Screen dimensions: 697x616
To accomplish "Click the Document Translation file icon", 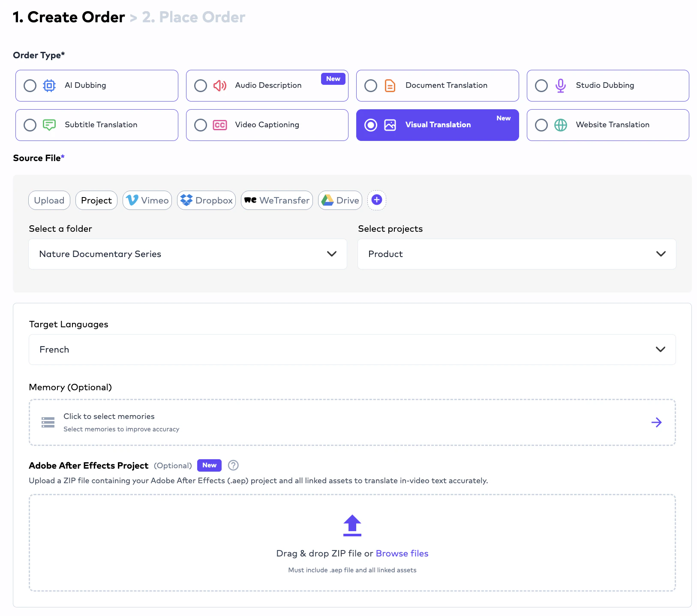I will [390, 86].
